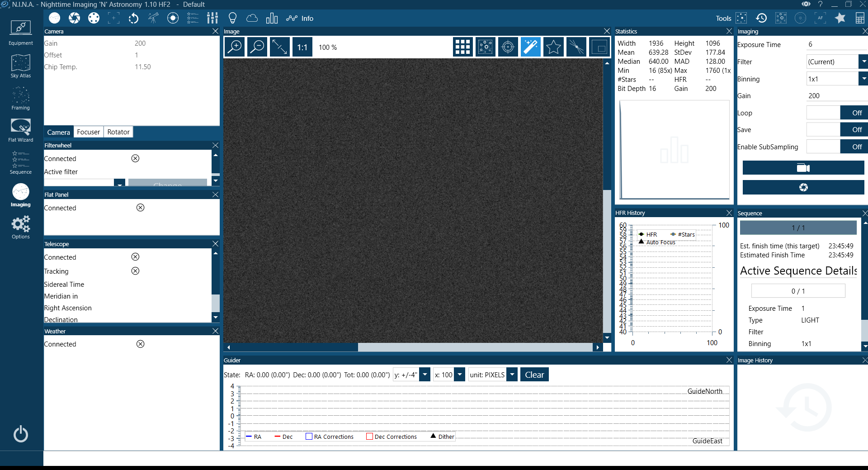Go to Equipment in the sidebar
This screenshot has width=868, height=470.
[x=21, y=33]
